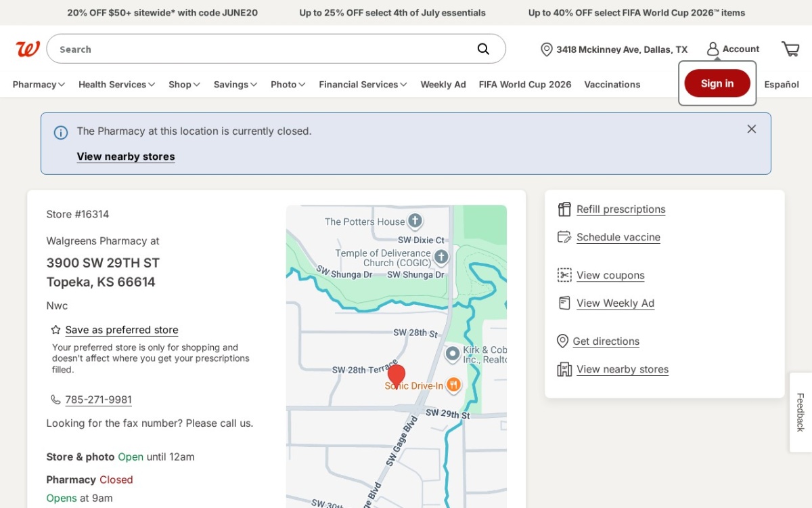
Task: Expand the Shop menu
Action: (x=184, y=85)
